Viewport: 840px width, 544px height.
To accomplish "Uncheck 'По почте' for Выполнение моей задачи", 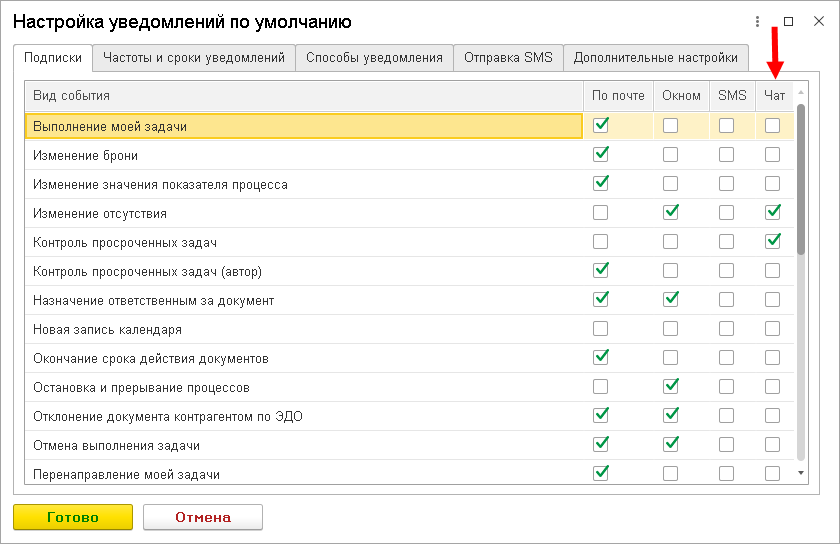I will point(601,126).
